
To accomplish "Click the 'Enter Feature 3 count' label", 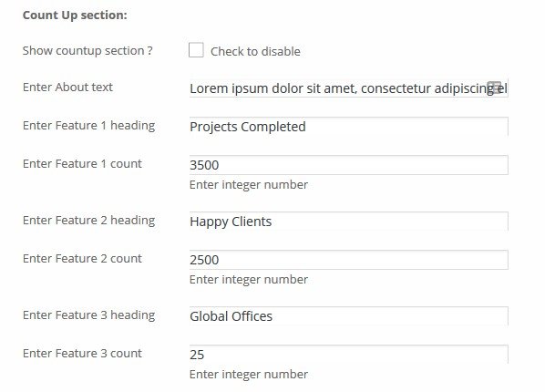I will (x=82, y=353).
